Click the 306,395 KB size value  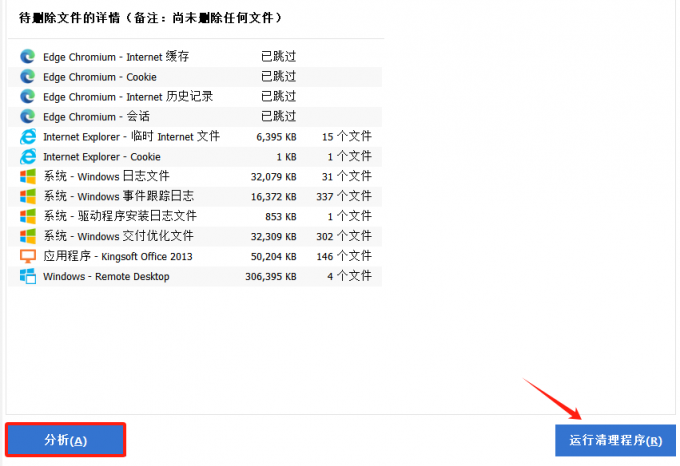[x=271, y=277]
